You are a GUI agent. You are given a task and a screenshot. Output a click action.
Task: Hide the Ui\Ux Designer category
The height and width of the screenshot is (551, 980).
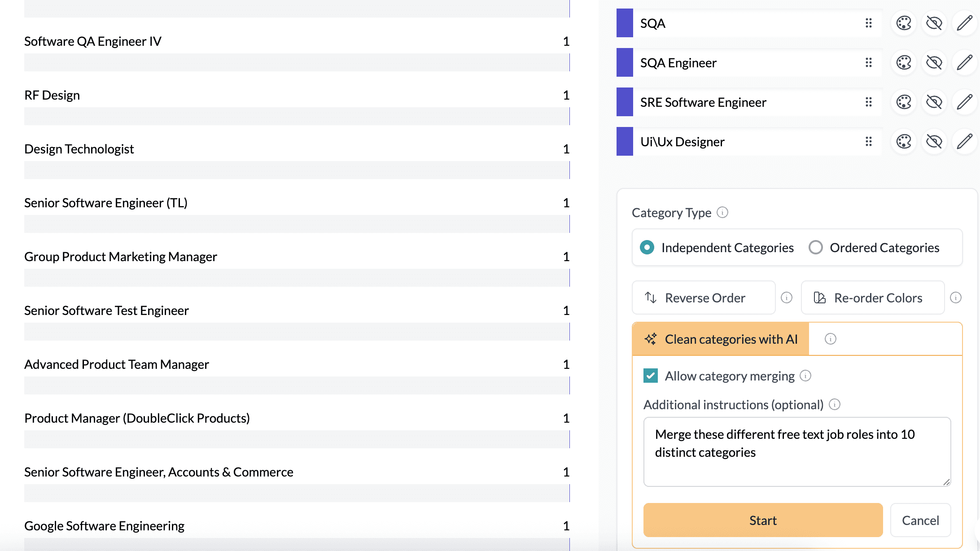(934, 141)
